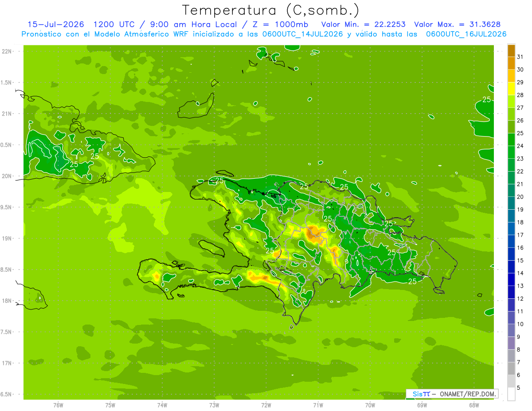Pick green swatch between legend 26 and 27

[511, 114]
